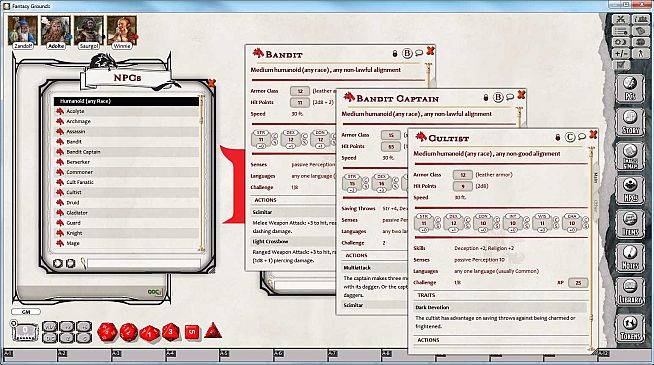Open the modifiers +/- window

pyautogui.click(x=621, y=53)
